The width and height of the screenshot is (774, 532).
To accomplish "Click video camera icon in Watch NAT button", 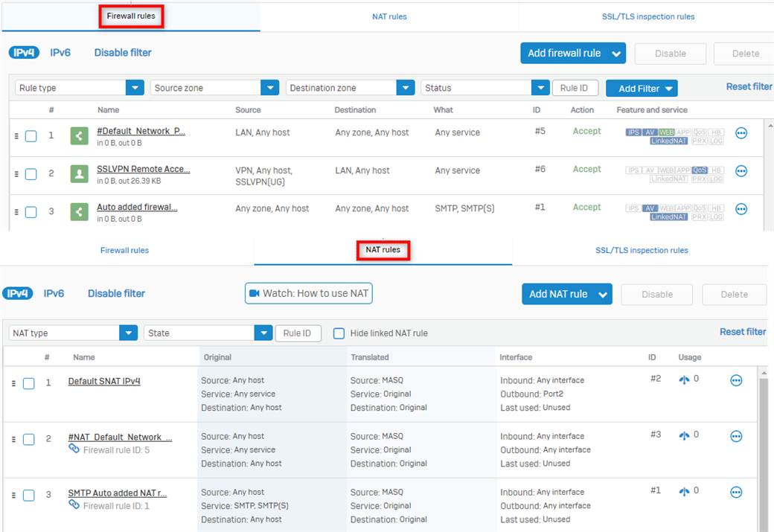I will 255,293.
